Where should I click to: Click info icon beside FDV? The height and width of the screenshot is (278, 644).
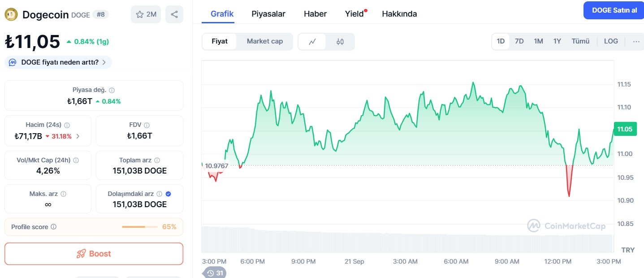coord(147,125)
